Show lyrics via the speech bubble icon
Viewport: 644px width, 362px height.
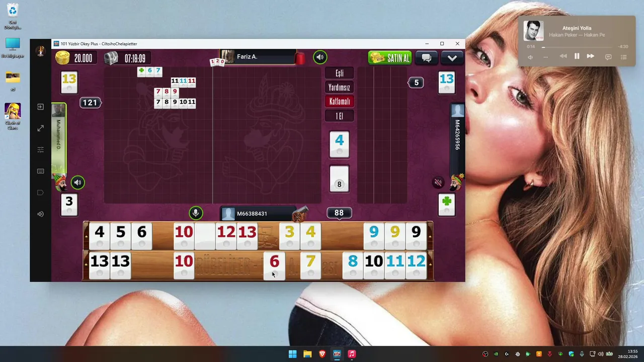(x=608, y=57)
